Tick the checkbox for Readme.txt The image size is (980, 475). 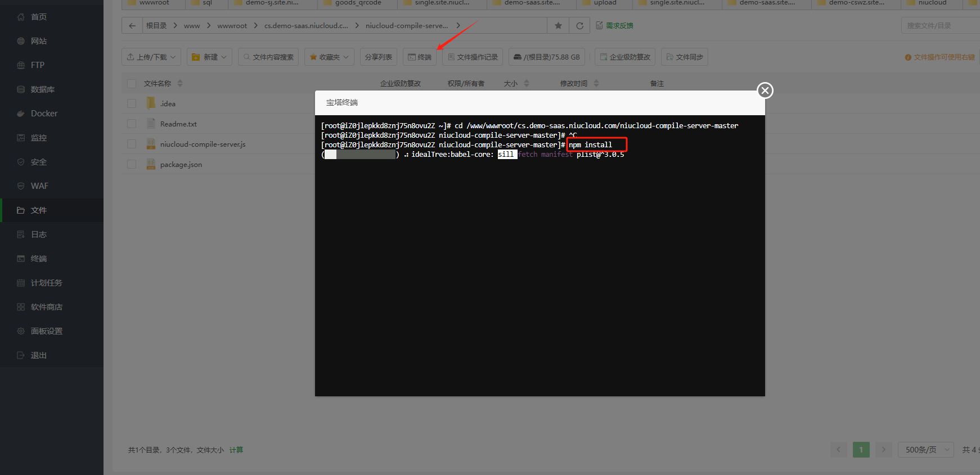click(132, 124)
